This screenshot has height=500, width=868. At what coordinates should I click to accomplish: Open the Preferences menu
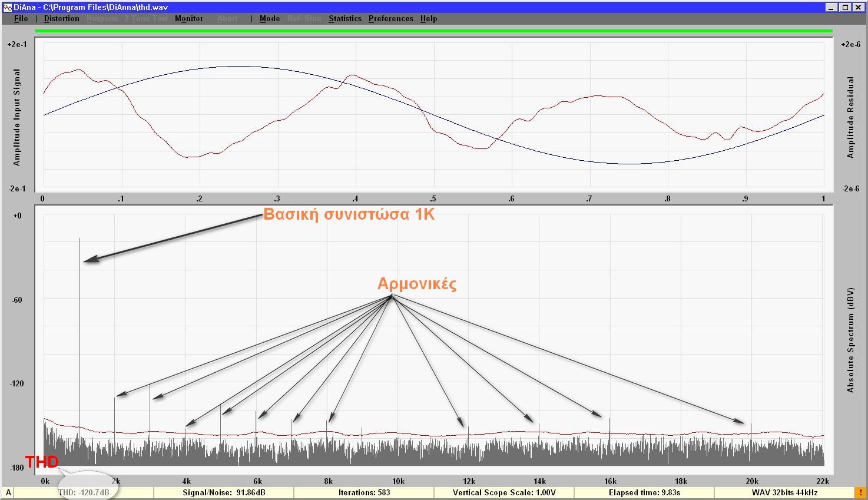tap(391, 19)
